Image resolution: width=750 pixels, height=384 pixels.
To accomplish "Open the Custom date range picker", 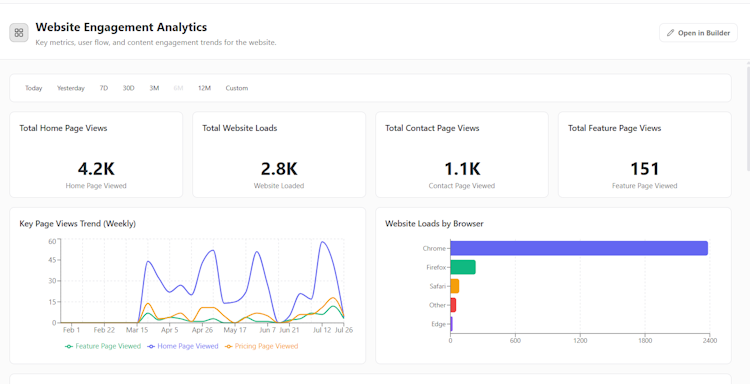I will coord(237,88).
